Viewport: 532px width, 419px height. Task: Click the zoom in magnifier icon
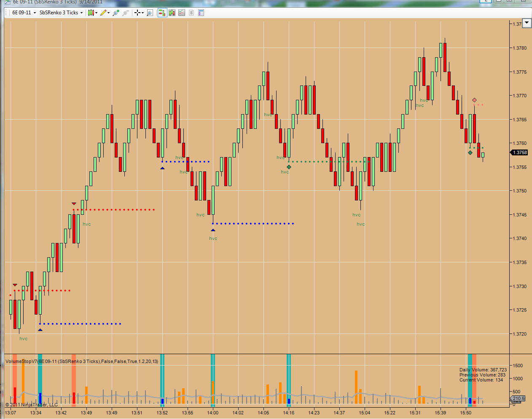coord(116,13)
